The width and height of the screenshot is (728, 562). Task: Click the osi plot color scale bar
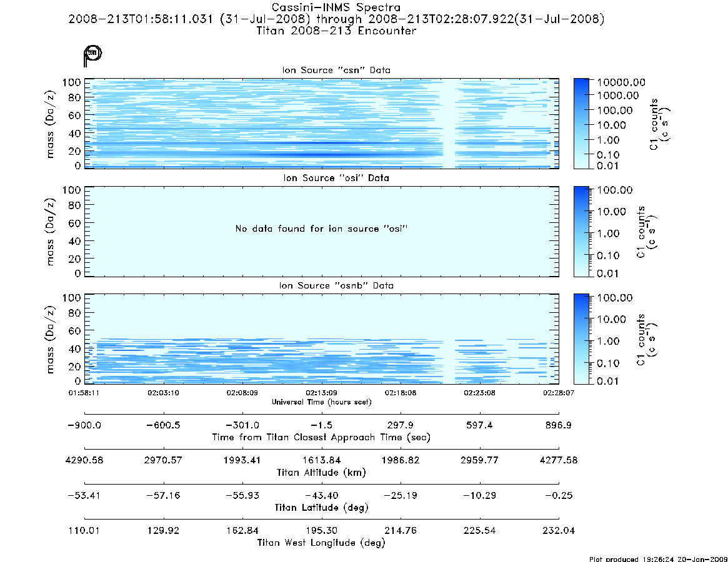pyautogui.click(x=581, y=231)
